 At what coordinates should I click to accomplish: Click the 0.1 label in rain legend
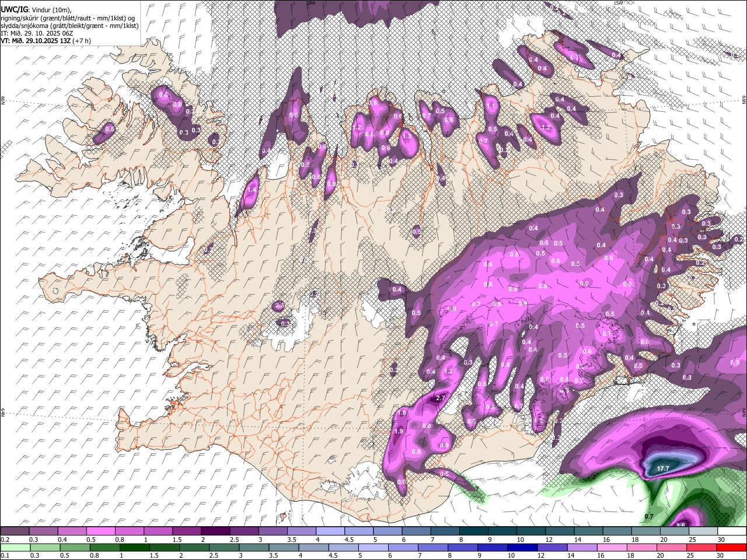point(5,555)
